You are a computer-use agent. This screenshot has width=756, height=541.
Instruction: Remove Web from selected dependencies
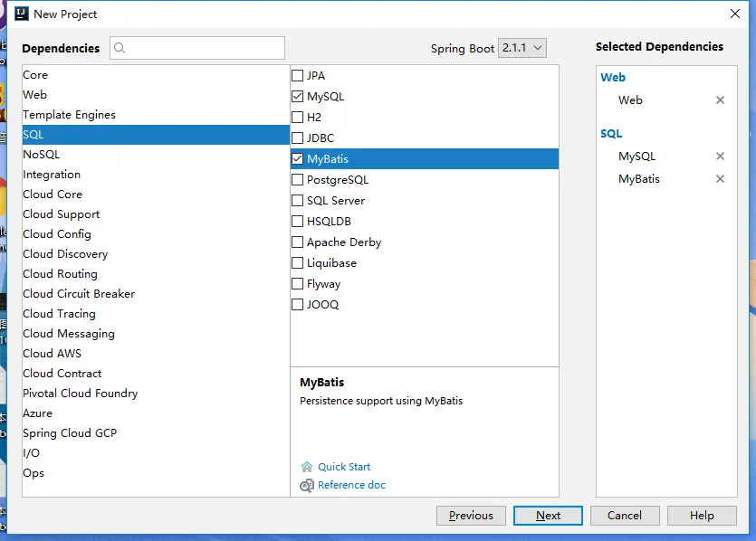coord(720,100)
